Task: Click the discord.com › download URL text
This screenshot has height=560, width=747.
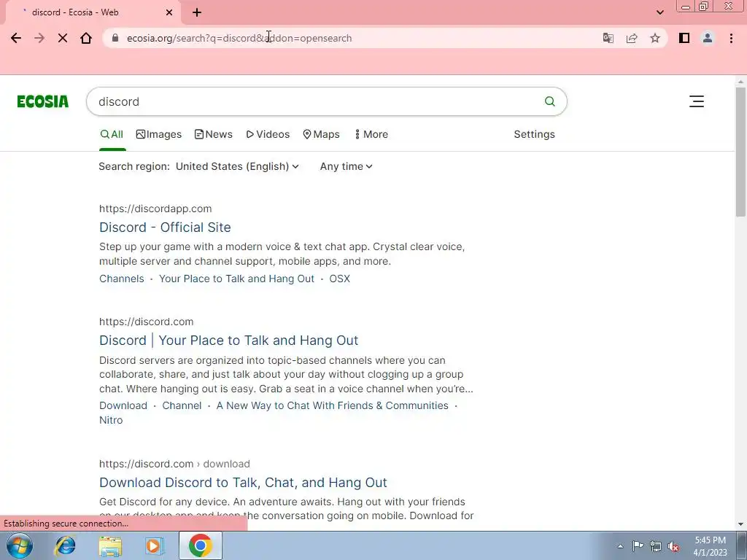Action: [174, 464]
